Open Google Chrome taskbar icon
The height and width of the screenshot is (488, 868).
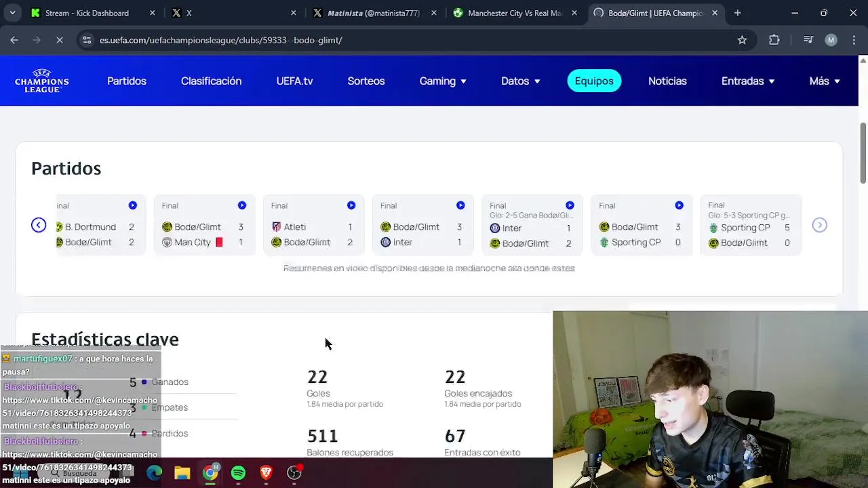(x=210, y=472)
